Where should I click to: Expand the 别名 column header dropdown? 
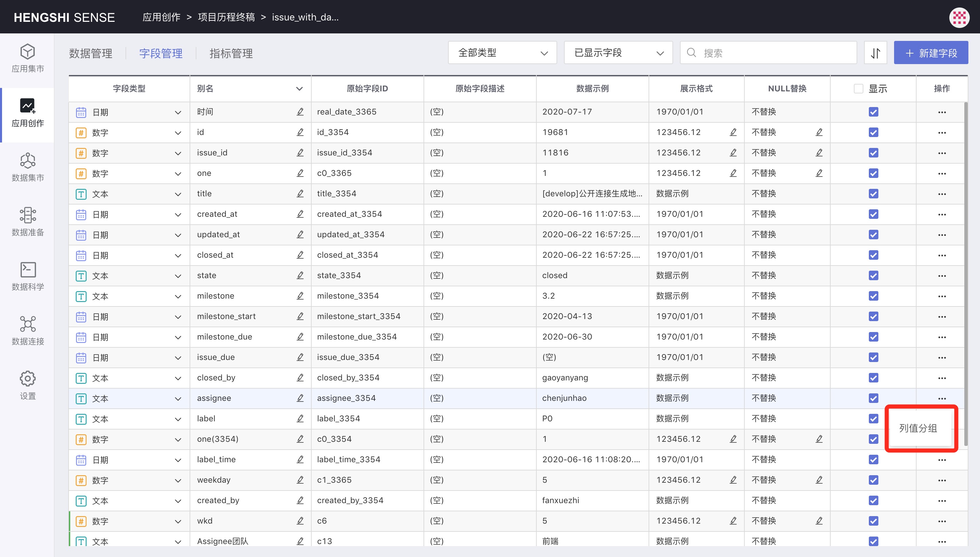(299, 89)
